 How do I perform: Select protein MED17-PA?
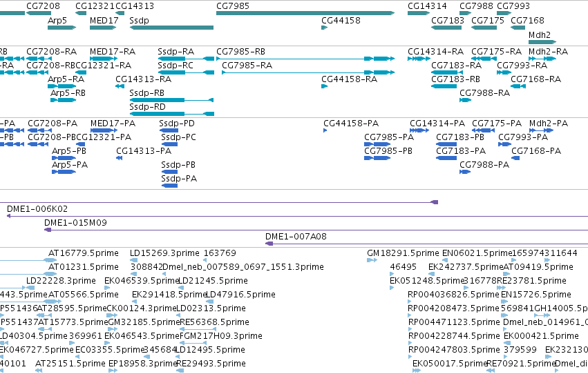pos(104,130)
